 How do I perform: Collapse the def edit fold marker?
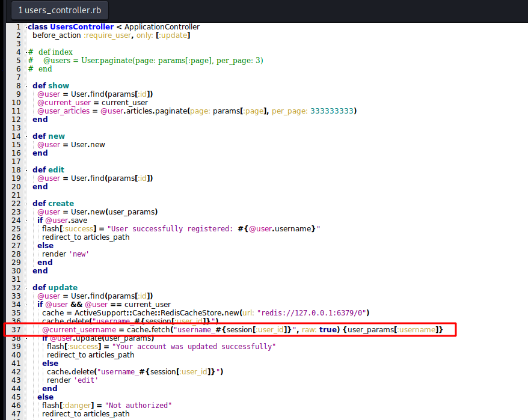26,170
